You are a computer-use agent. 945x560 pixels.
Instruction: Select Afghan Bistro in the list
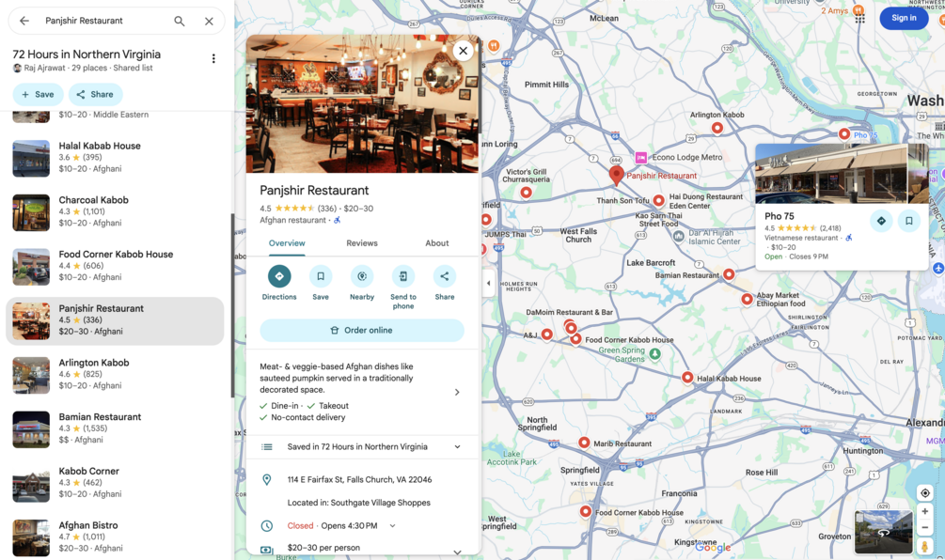click(x=115, y=537)
